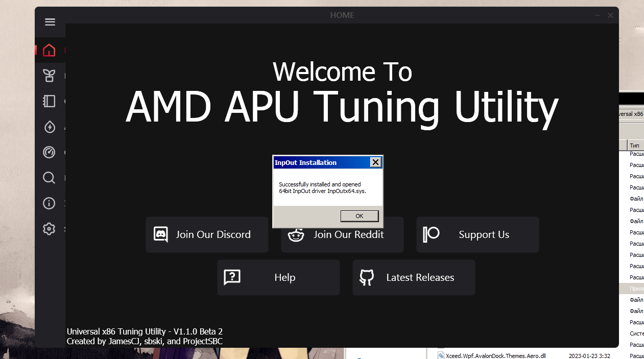Viewport: 644px width, 359px height.
Task: Click Join Our Reddit button
Action: (342, 234)
